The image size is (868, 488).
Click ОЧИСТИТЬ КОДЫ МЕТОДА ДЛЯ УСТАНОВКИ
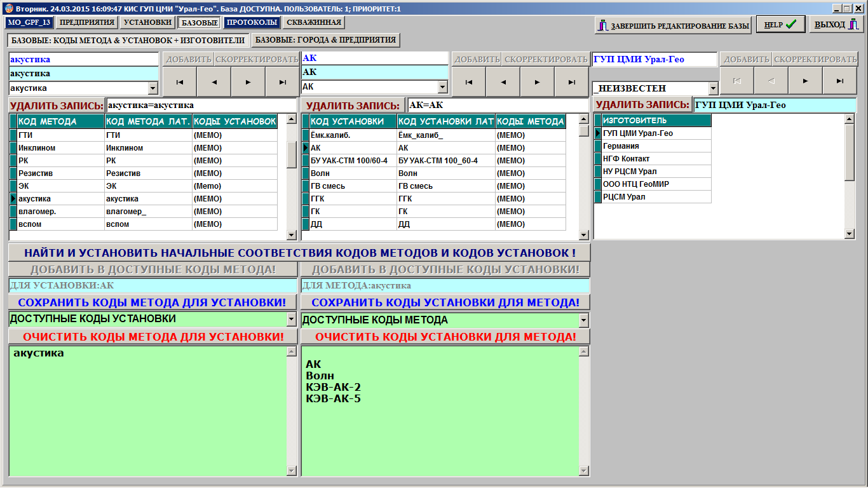pyautogui.click(x=153, y=336)
